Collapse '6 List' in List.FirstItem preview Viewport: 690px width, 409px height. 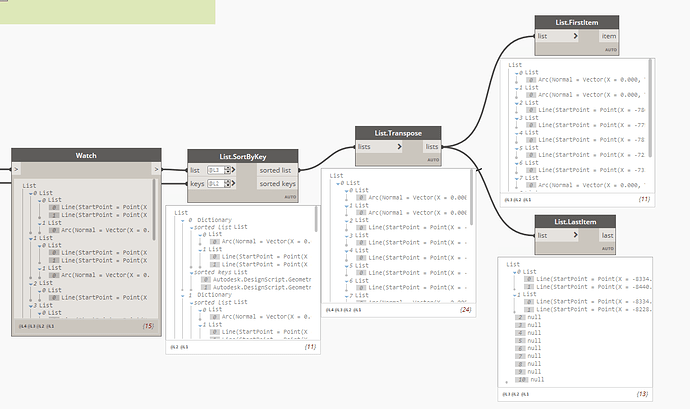coord(517,163)
